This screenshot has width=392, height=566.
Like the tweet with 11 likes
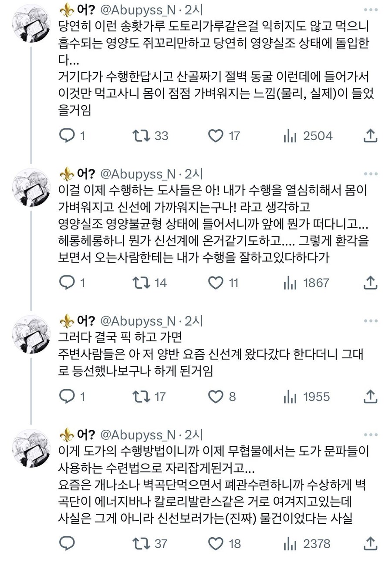tap(216, 283)
